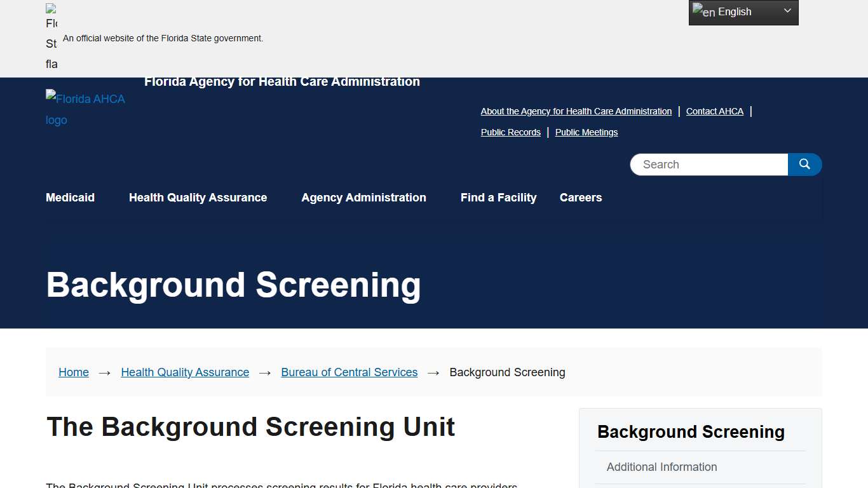This screenshot has width=868, height=488.
Task: Open the Find a Facility section
Action: click(498, 198)
